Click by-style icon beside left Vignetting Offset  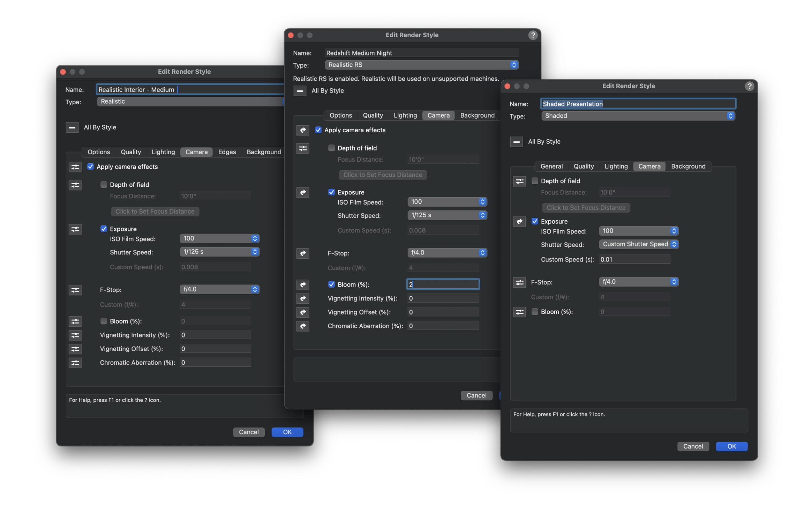(x=75, y=349)
